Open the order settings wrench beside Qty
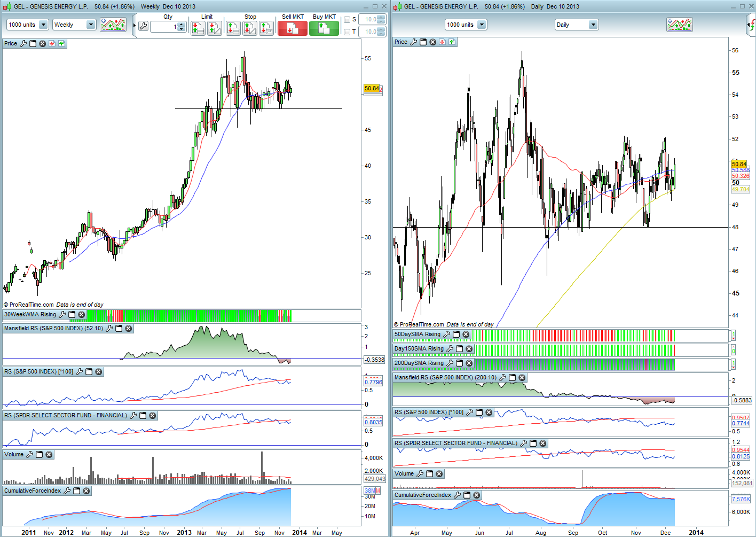This screenshot has width=756, height=537. [143, 26]
